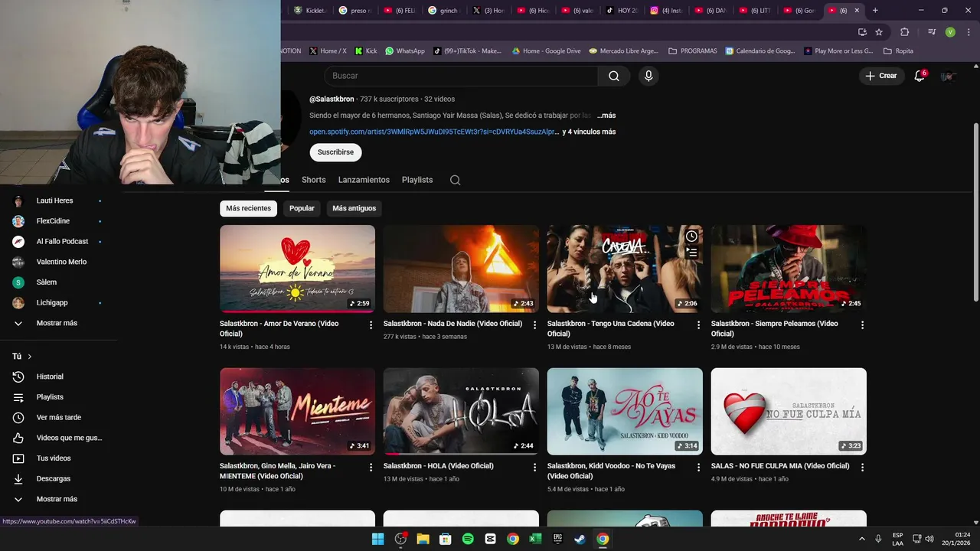Search within the channel magnifier icon
The width and height of the screenshot is (980, 551).
(455, 180)
